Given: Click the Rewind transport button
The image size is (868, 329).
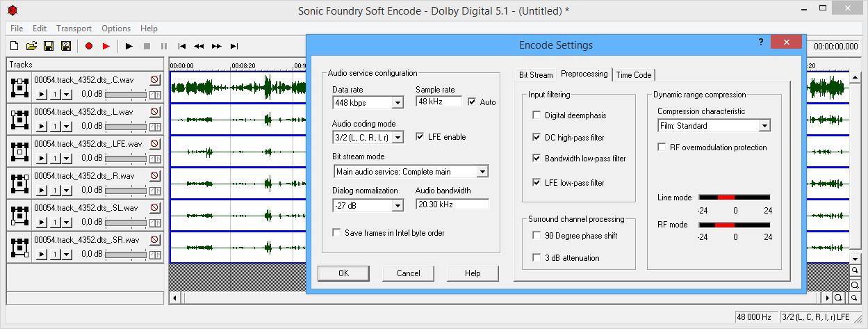Looking at the screenshot, I should 199,46.
